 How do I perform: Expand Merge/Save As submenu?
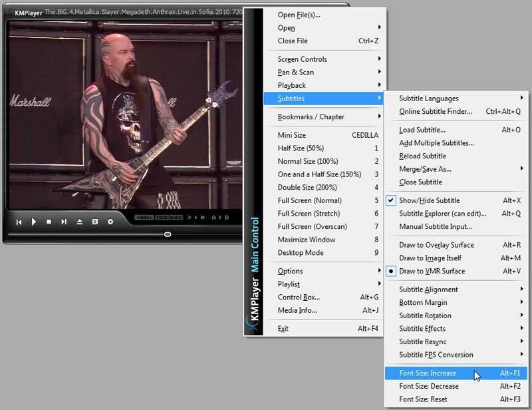click(x=455, y=169)
